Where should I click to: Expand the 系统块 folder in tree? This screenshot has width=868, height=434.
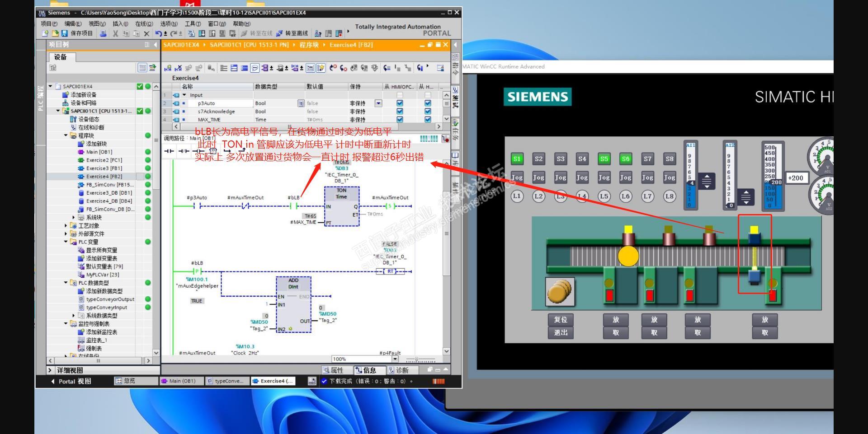[x=73, y=218]
